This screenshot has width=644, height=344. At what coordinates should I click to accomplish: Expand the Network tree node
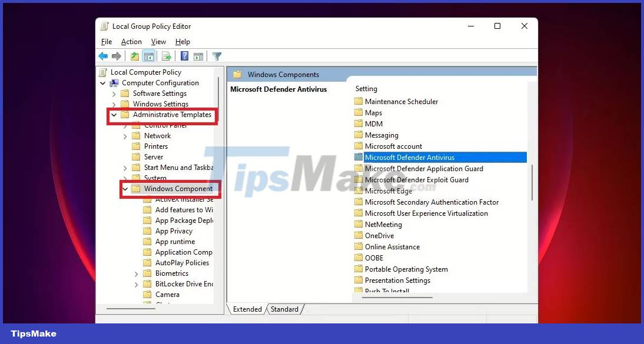pos(125,135)
